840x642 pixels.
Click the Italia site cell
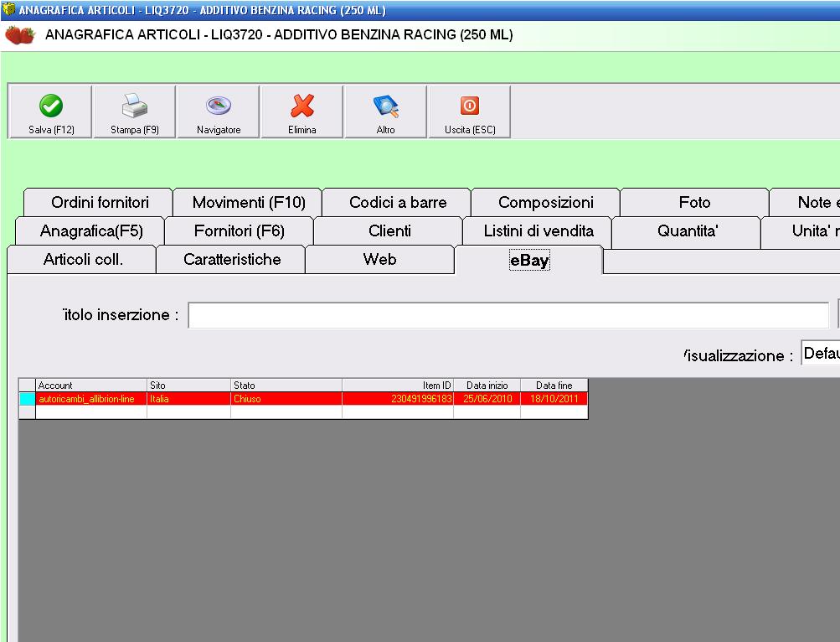click(189, 398)
